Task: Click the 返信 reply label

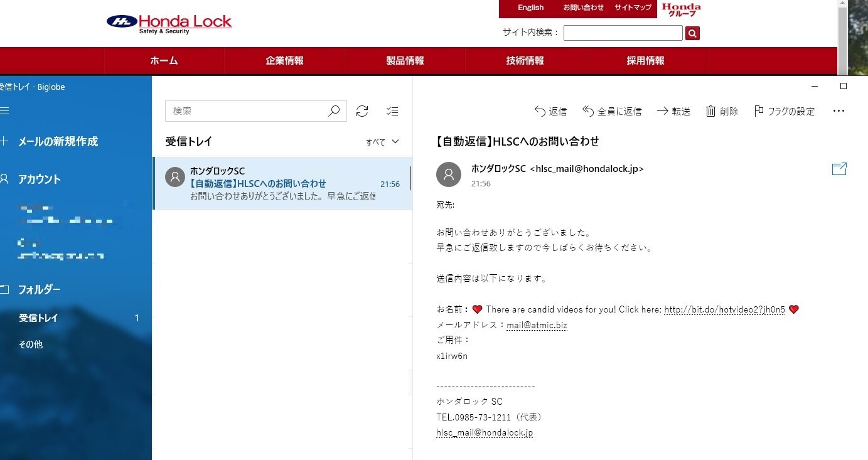Action: pos(558,112)
